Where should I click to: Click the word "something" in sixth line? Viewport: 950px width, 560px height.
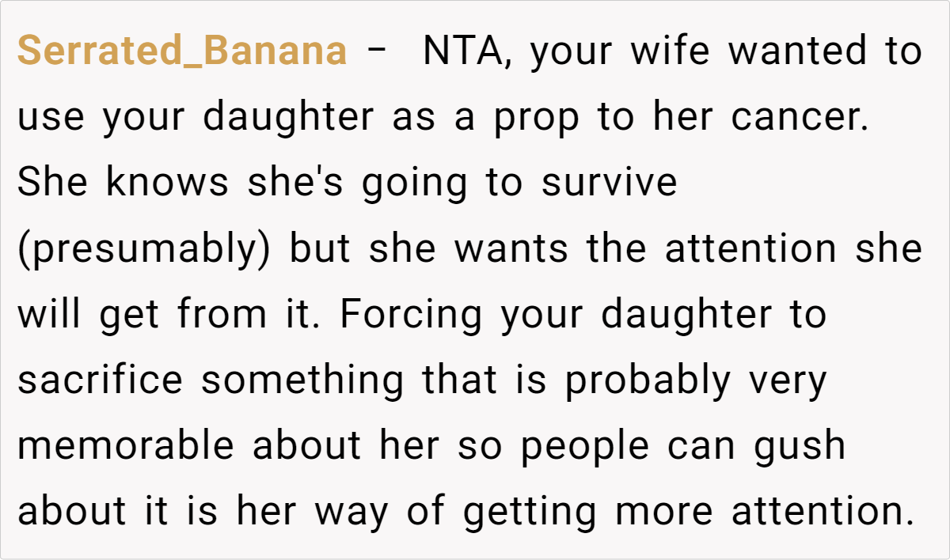point(302,380)
